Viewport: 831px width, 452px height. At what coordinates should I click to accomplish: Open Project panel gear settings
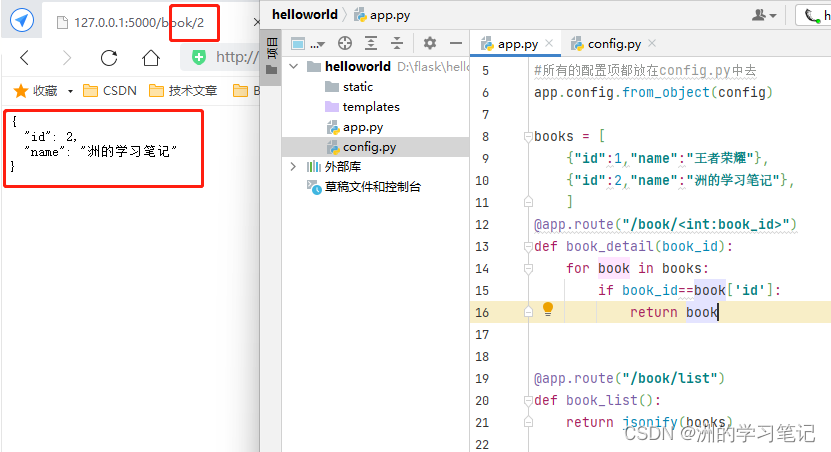pyautogui.click(x=430, y=43)
